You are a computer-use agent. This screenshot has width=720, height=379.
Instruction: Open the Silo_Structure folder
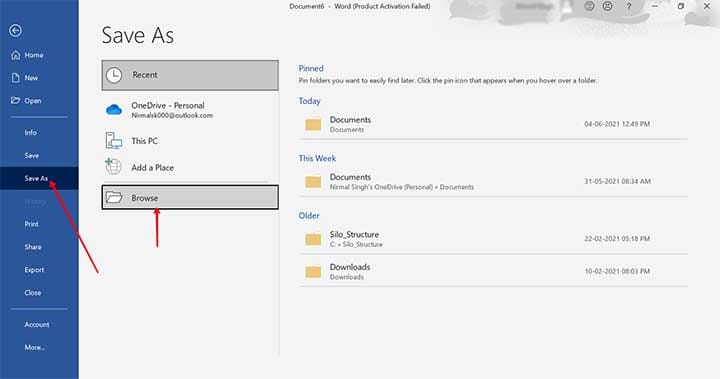tap(494, 239)
